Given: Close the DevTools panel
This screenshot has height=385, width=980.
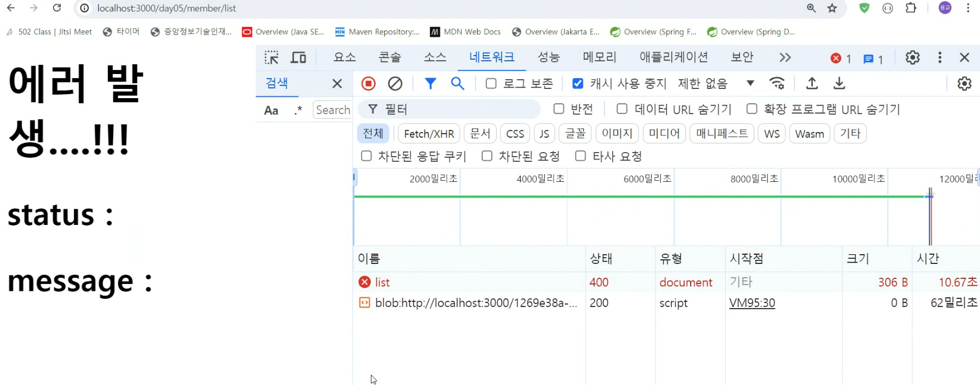Looking at the screenshot, I should click(964, 57).
